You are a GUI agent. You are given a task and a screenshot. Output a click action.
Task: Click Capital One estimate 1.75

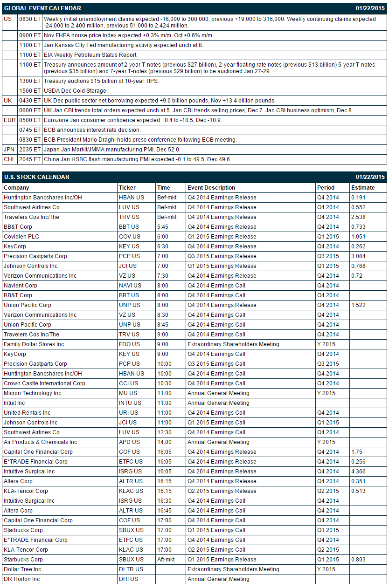(x=357, y=452)
